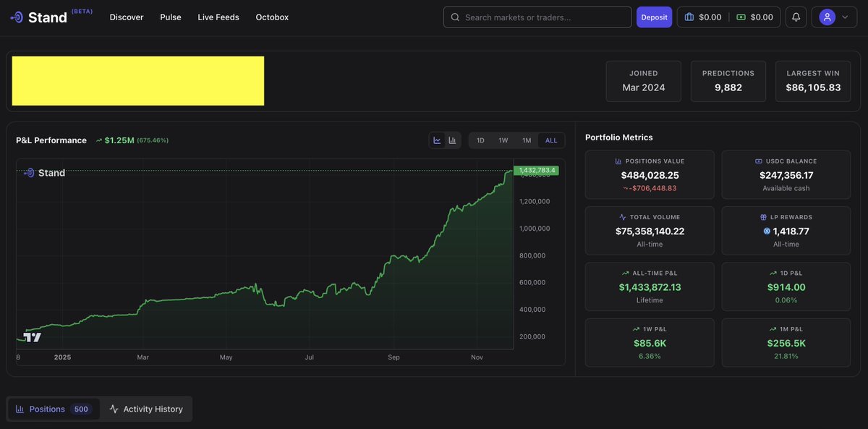Click the $75,358,140.22 total volume
Image resolution: width=868 pixels, height=429 pixels.
point(650,232)
